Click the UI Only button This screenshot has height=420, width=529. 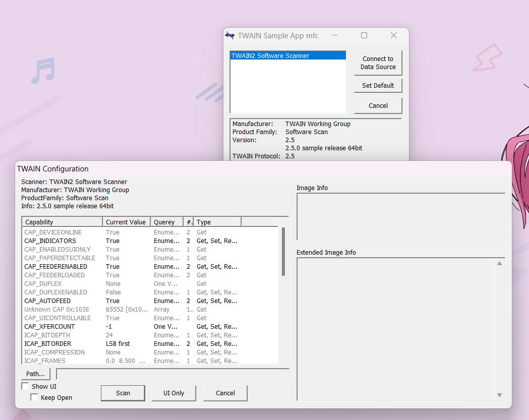[x=174, y=393]
